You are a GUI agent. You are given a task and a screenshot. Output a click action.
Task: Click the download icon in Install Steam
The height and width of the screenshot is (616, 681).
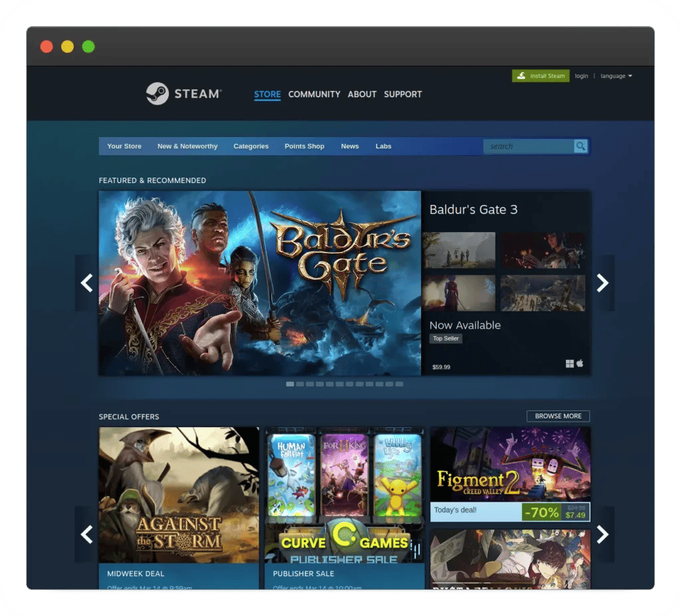click(521, 76)
